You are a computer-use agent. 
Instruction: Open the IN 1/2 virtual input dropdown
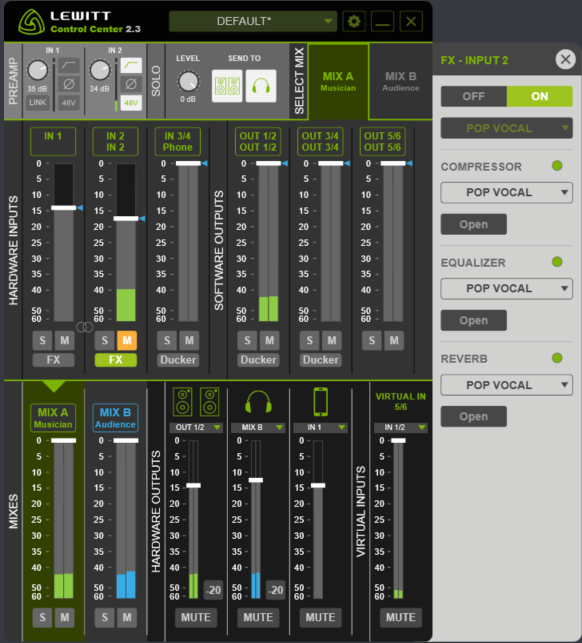(401, 427)
